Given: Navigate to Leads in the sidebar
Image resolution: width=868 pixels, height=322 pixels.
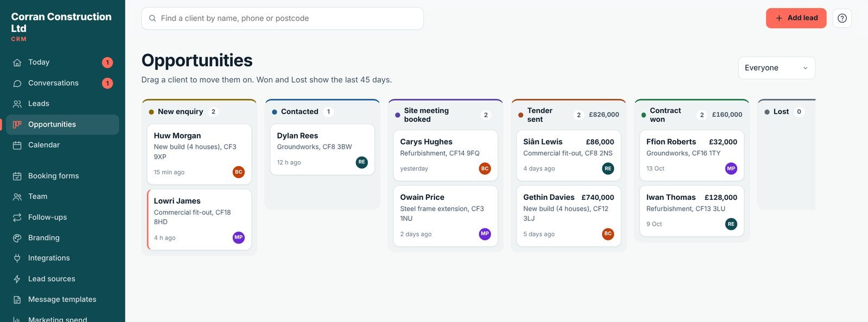Looking at the screenshot, I should pyautogui.click(x=62, y=104).
